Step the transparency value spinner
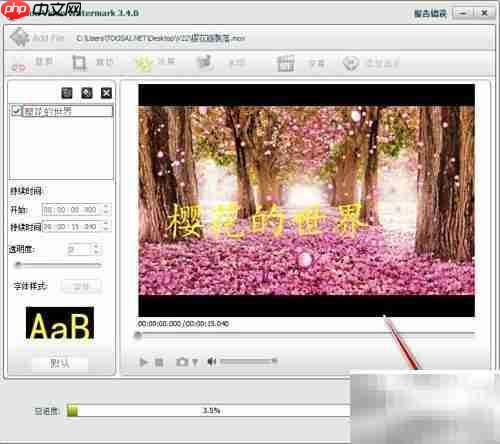This screenshot has height=444, width=500. [97, 249]
